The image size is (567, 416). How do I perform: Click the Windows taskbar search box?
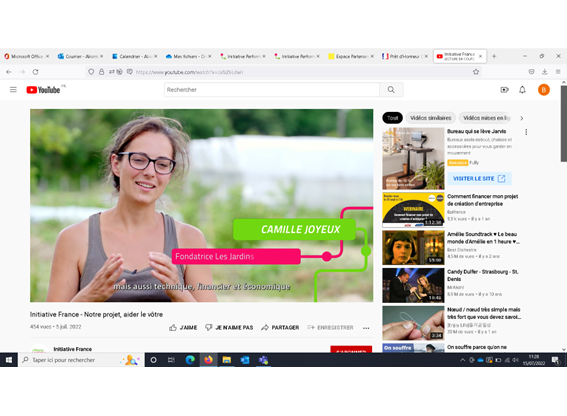81,360
